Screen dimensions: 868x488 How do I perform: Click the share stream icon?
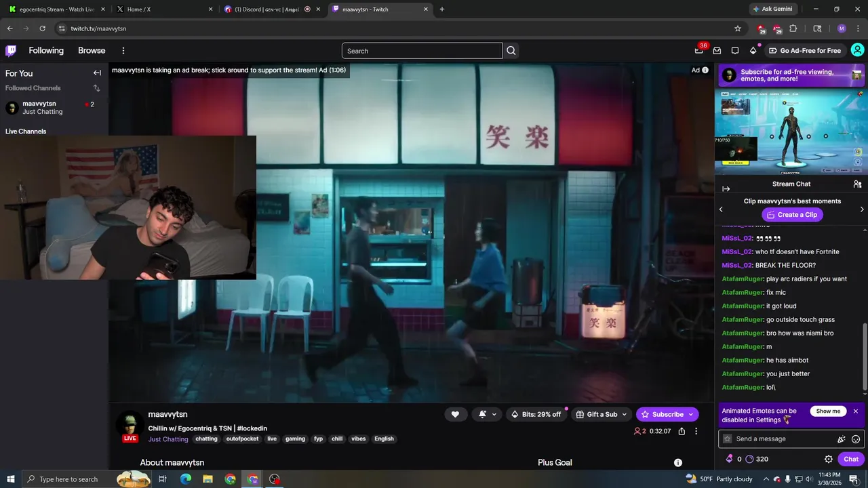tap(682, 431)
